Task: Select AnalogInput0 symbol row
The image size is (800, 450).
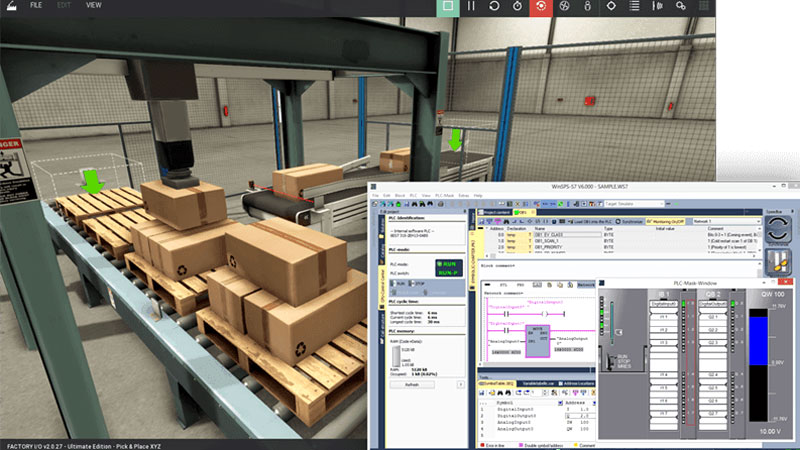Action: click(536, 422)
